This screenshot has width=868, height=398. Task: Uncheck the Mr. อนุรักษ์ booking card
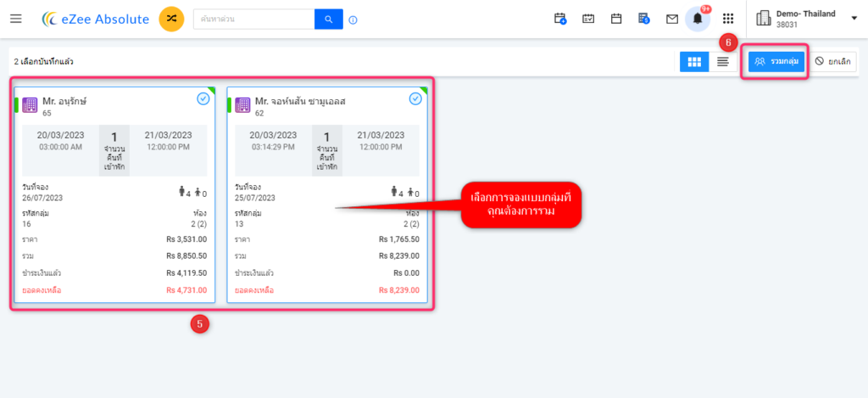(x=203, y=98)
